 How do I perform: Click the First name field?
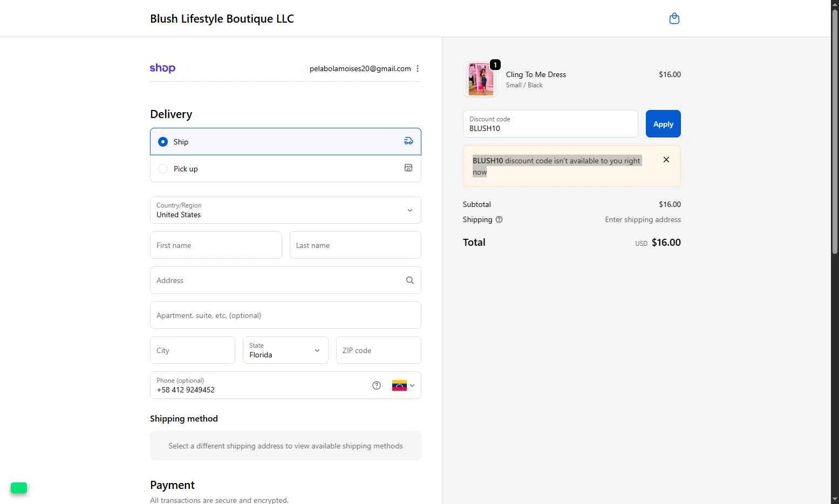[x=216, y=245]
